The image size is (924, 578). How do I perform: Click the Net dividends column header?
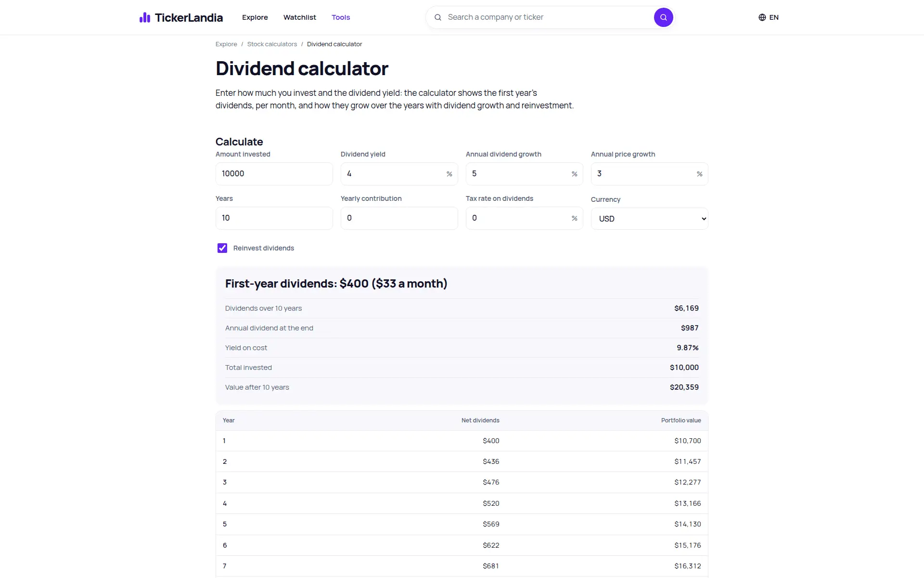[x=480, y=420]
